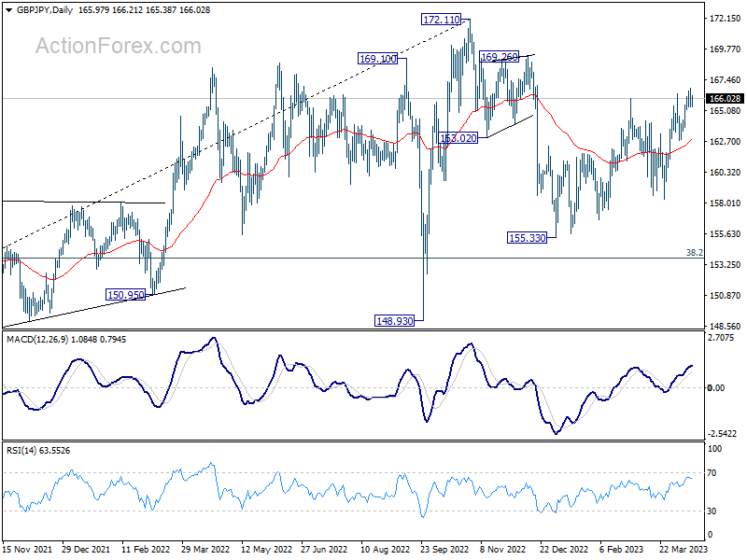
Task: Click the 148.560 price axis value
Action: 725,327
